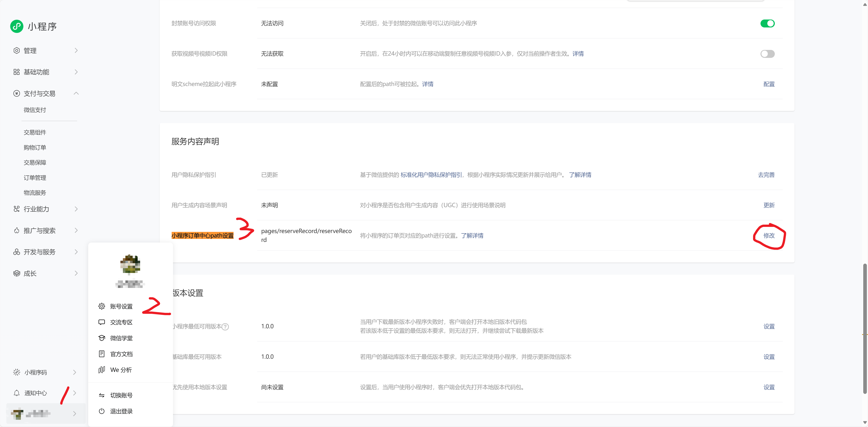Click the gear icon next to 账号设置
Viewport: 868px width, 427px height.
point(101,306)
